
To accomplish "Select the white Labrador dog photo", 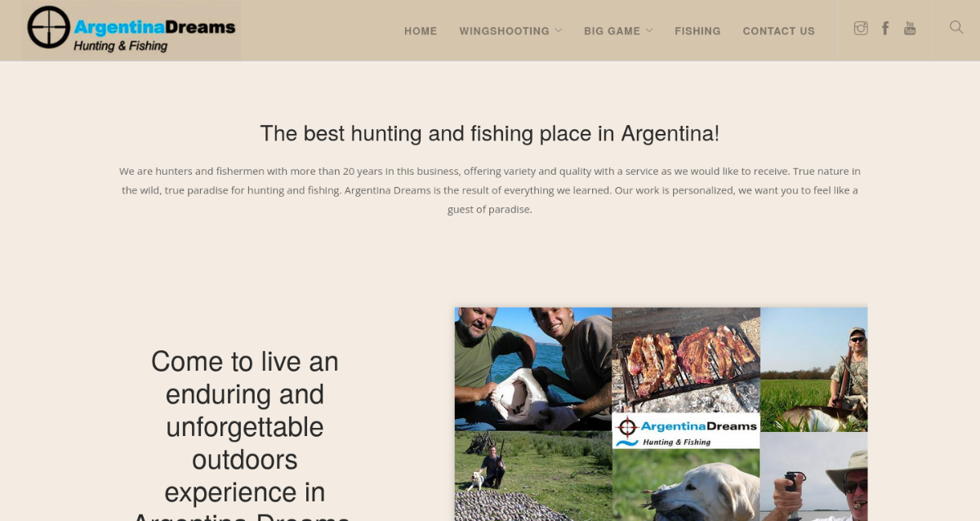I will (x=686, y=485).
